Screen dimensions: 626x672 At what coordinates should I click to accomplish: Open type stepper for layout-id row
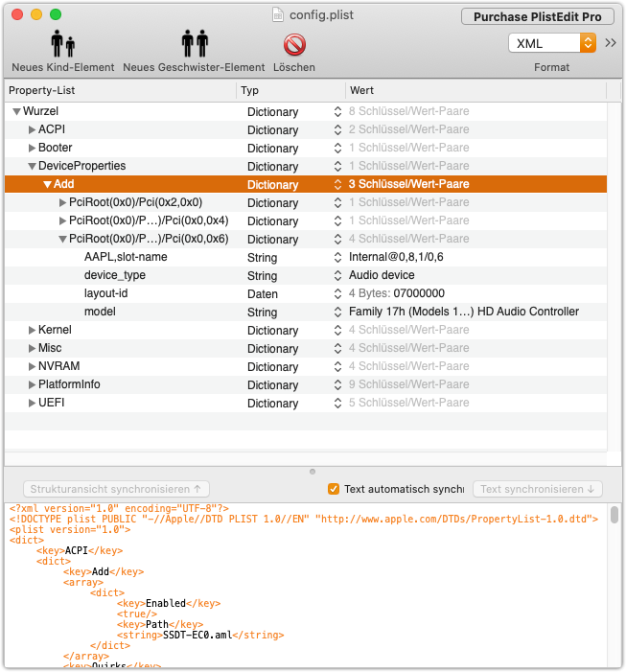coord(337,293)
